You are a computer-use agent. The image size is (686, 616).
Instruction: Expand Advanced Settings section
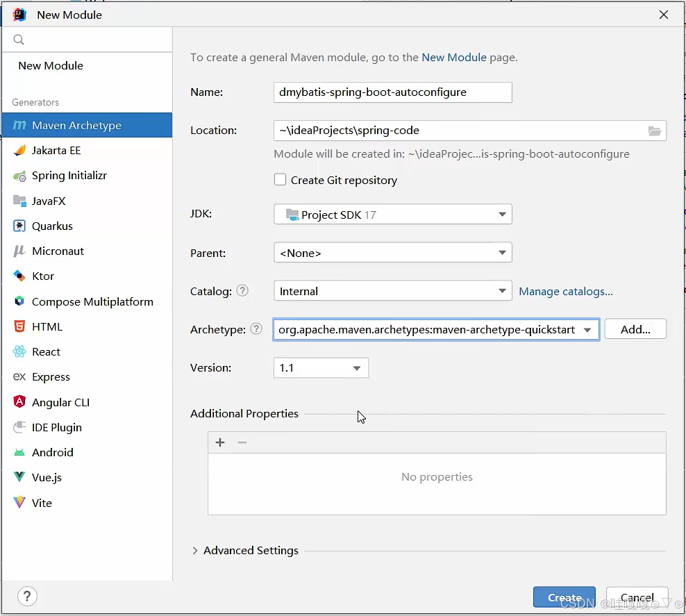195,551
